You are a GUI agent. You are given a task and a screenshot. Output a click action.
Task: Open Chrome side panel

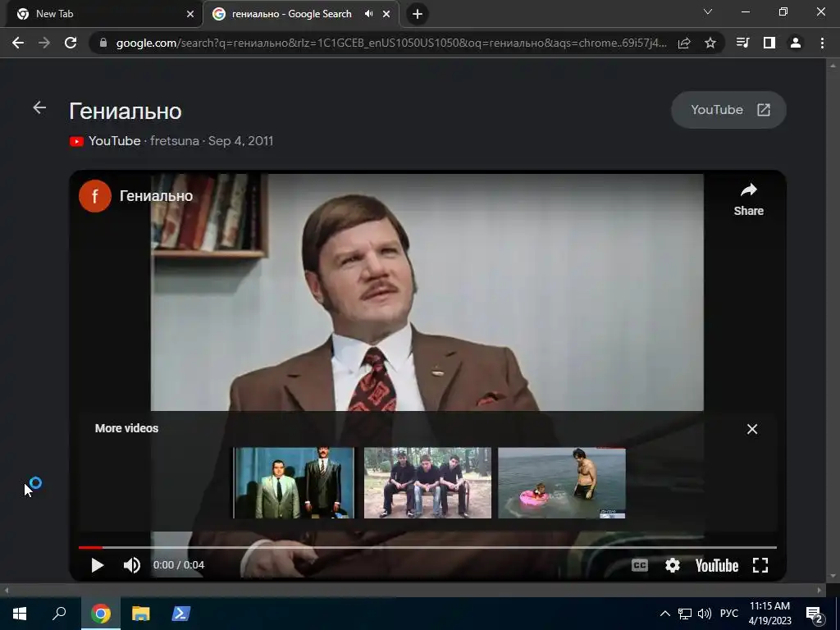[769, 43]
